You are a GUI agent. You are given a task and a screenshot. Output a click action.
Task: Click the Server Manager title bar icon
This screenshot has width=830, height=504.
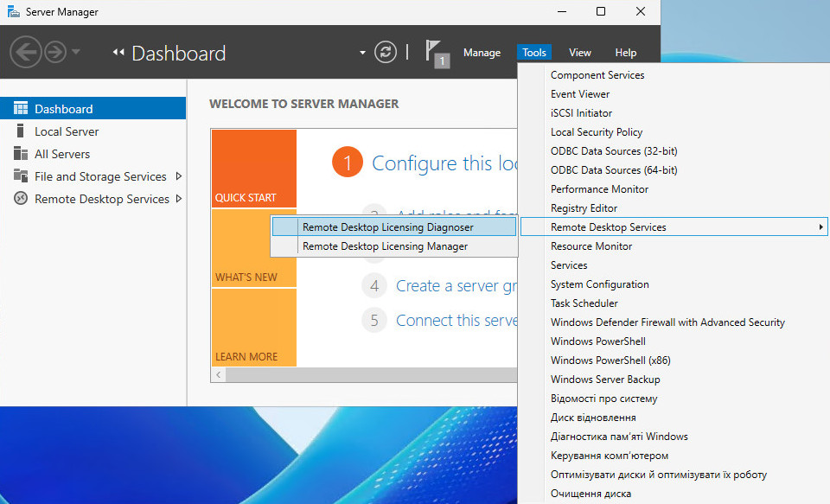tap(13, 11)
